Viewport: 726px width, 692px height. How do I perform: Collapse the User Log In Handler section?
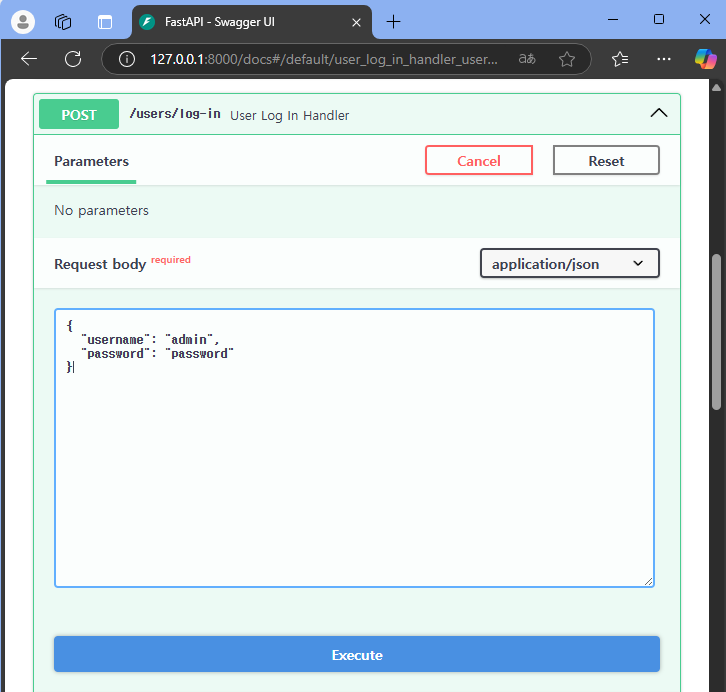point(658,113)
